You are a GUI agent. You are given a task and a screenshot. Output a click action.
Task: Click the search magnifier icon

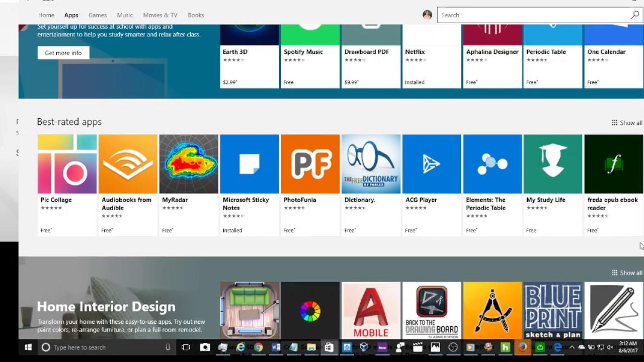(x=635, y=15)
